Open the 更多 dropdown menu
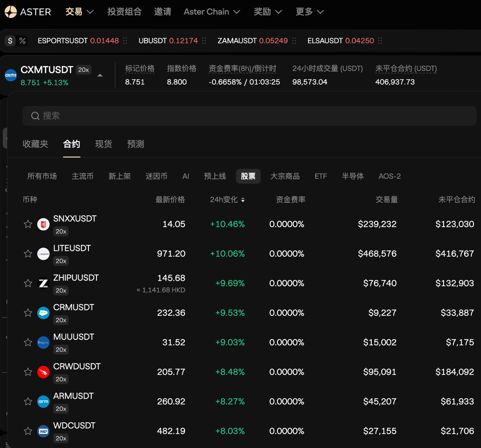 coord(310,12)
